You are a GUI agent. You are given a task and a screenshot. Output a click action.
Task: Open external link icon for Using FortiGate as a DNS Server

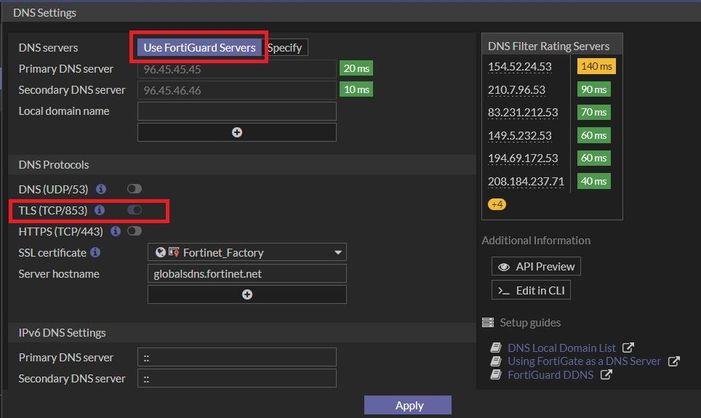674,361
